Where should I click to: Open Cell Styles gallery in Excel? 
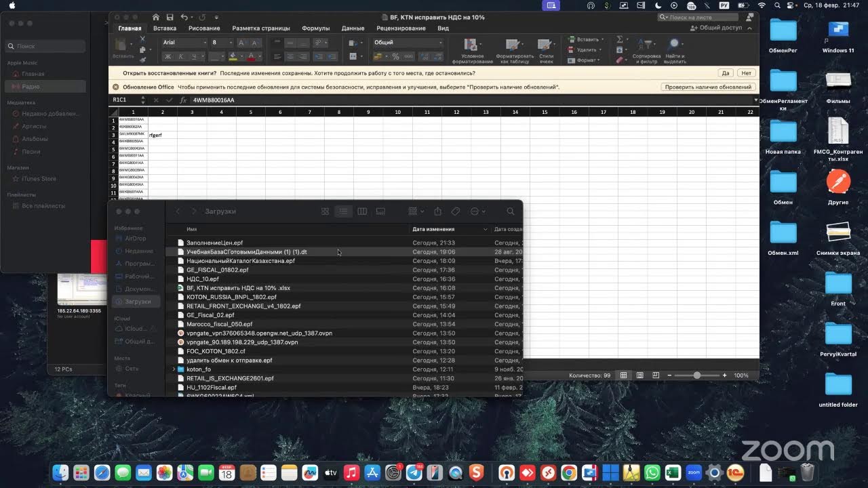tap(546, 50)
